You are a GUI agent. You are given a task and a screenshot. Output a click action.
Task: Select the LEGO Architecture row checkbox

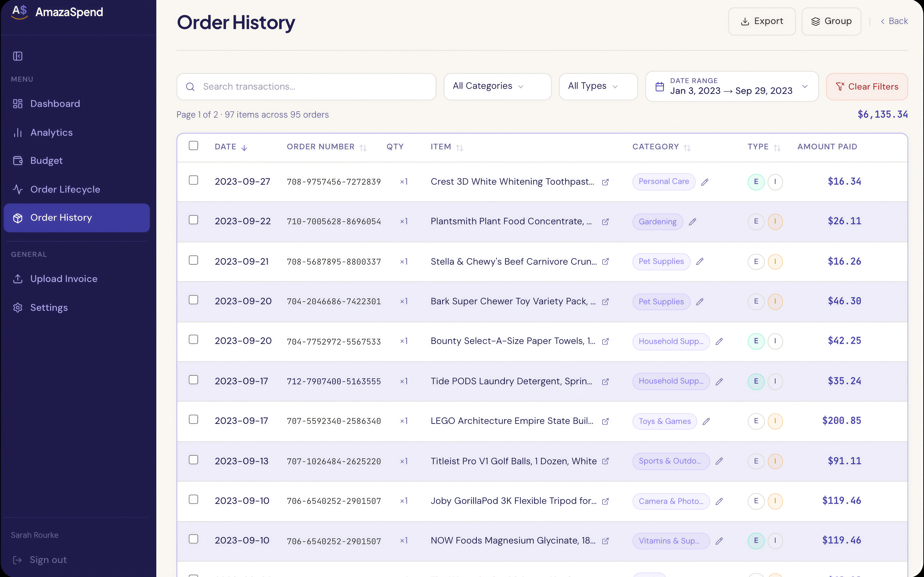coord(193,419)
